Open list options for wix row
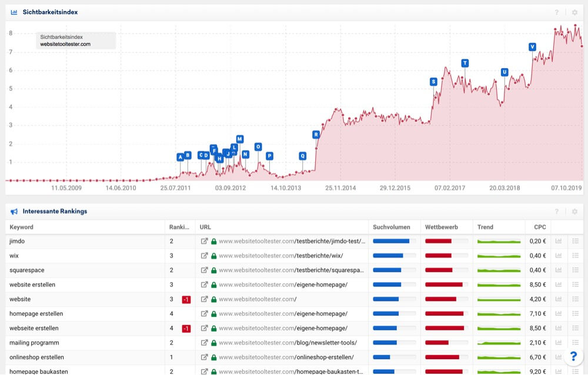 click(576, 256)
